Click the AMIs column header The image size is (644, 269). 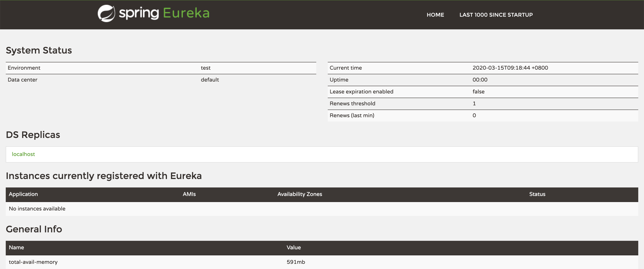[189, 194]
